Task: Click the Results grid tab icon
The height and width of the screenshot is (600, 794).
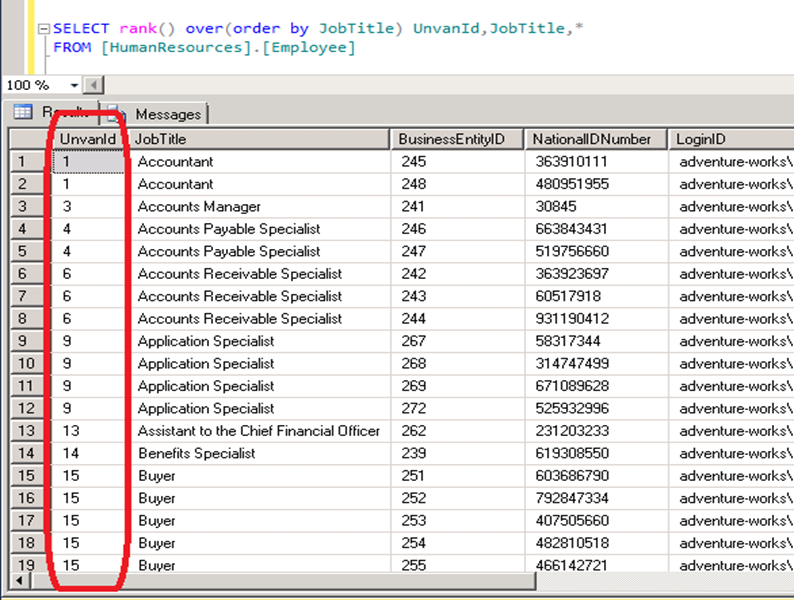Action: pos(23,111)
